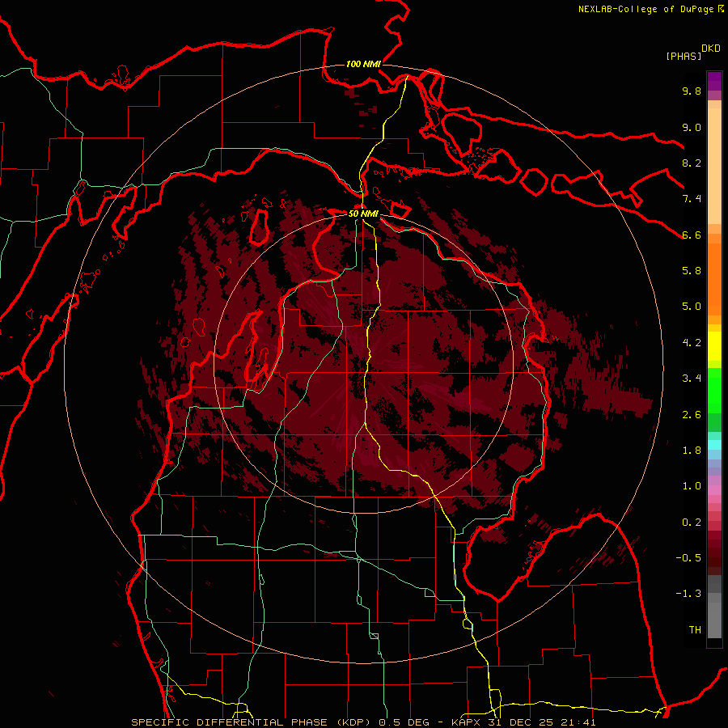Click the 0.2 scale value

[692, 523]
